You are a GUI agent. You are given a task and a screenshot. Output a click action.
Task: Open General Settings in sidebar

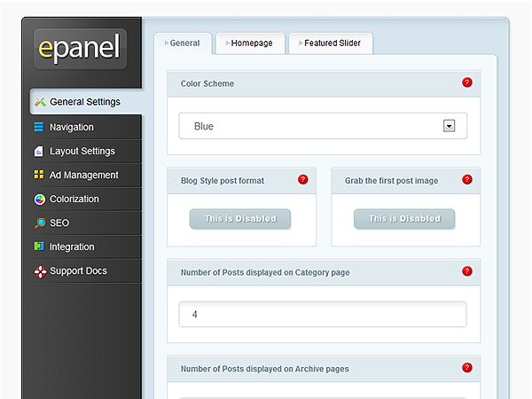(x=86, y=101)
